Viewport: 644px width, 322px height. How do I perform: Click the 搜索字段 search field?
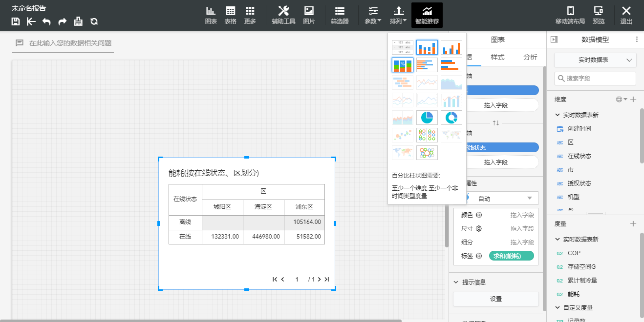pyautogui.click(x=595, y=78)
